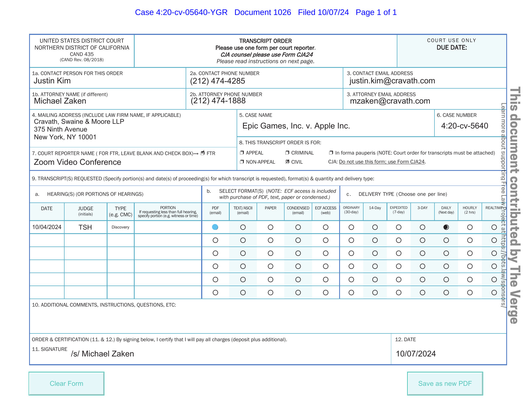Edit attorney name 'Michael Zaken'

point(108,101)
